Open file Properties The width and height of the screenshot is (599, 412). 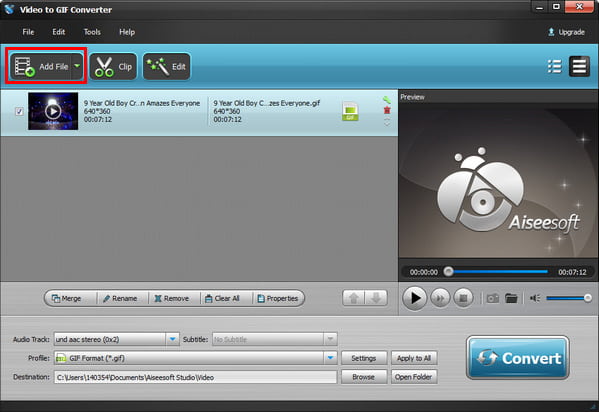(278, 298)
